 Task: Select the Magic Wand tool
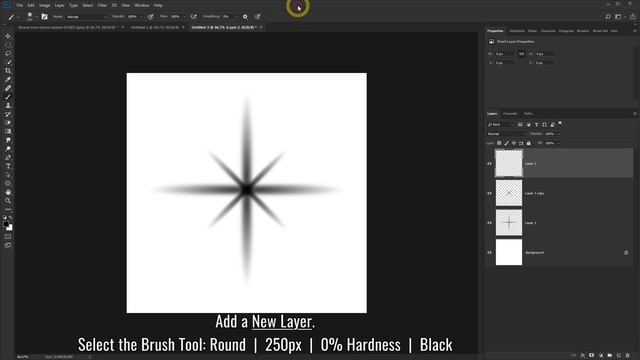pyautogui.click(x=8, y=62)
